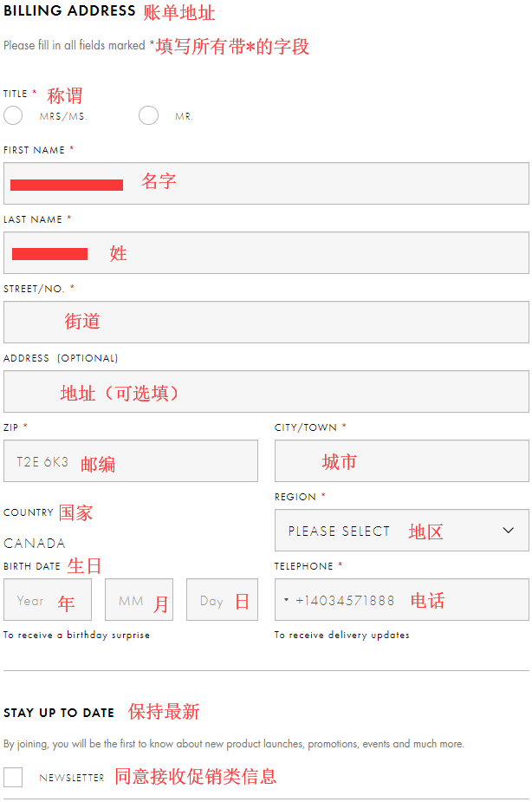532x802 pixels.
Task: Open the telephone country code arrow
Action: 286,600
